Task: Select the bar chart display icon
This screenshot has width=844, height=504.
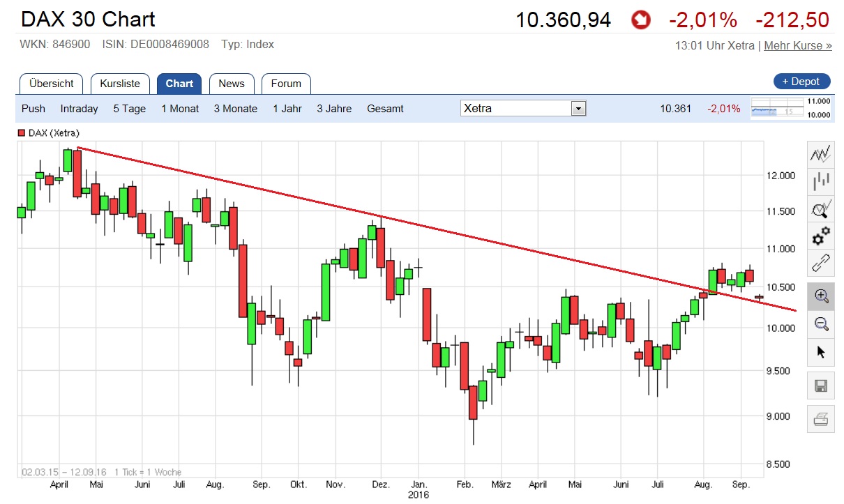Action: point(820,182)
